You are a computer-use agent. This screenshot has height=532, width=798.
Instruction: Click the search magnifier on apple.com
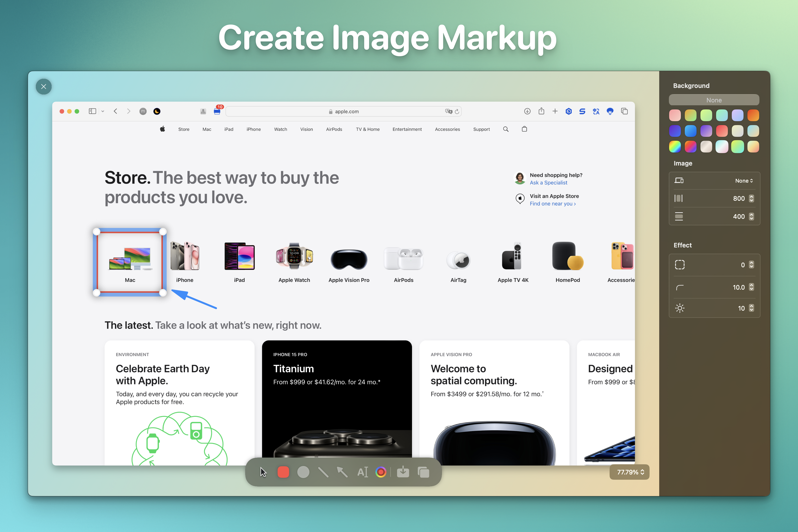coord(506,129)
